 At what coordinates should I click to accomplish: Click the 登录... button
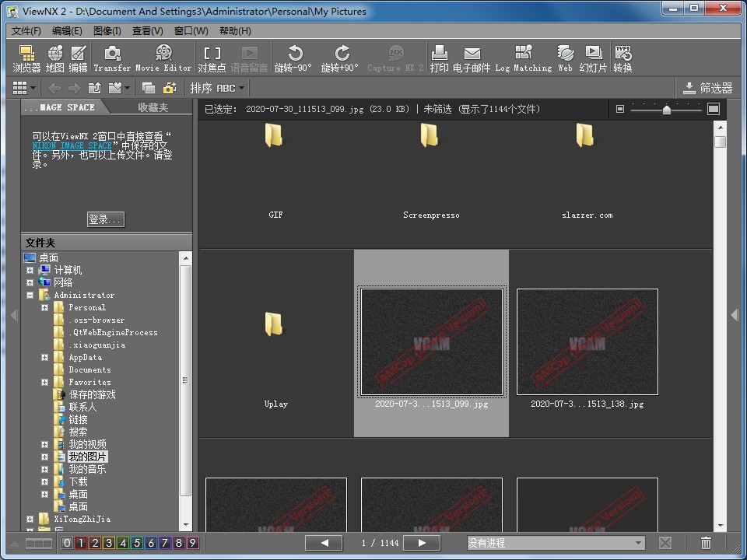coord(106,219)
